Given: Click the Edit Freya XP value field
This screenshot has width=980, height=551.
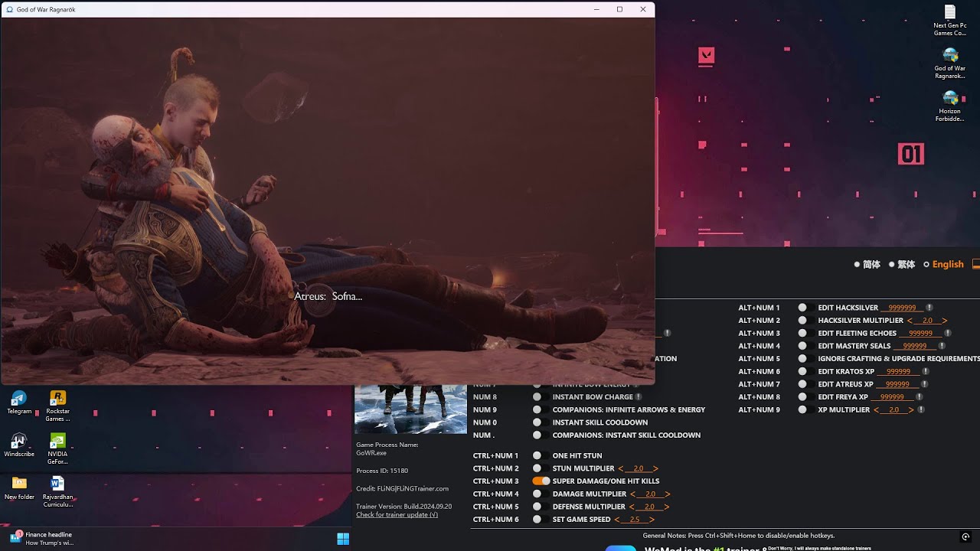Looking at the screenshot, I should click(892, 397).
